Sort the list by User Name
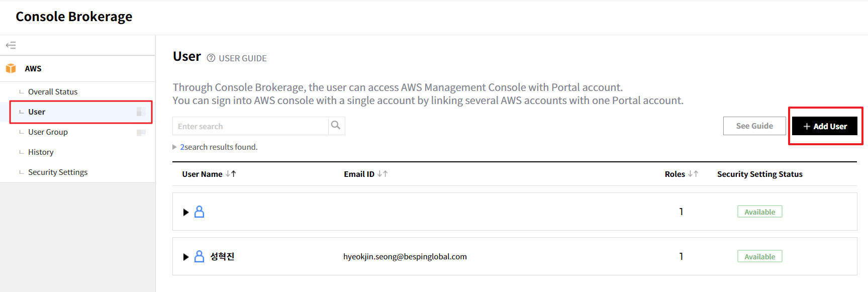The image size is (868, 292). [x=231, y=174]
